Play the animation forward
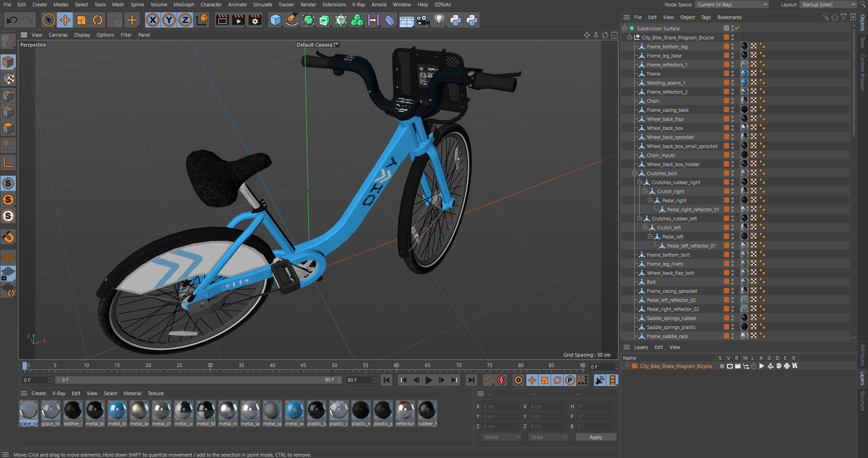The image size is (868, 458). pos(429,380)
